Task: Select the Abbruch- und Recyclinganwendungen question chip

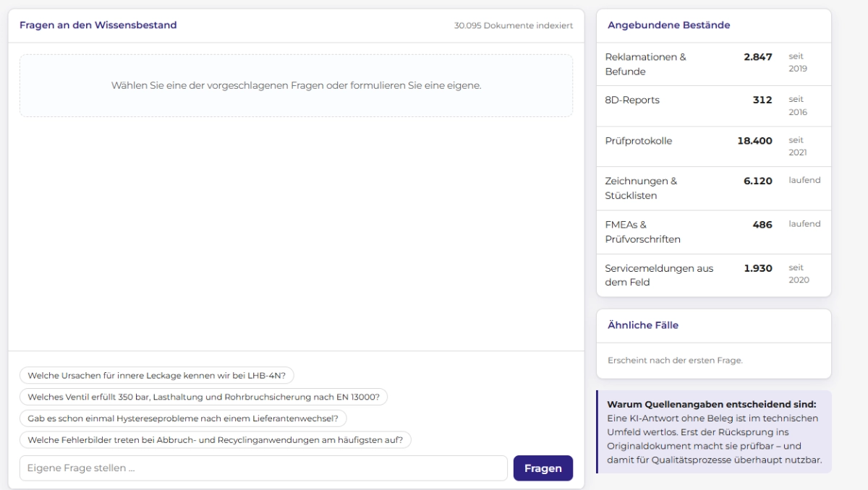Action: pyautogui.click(x=215, y=439)
